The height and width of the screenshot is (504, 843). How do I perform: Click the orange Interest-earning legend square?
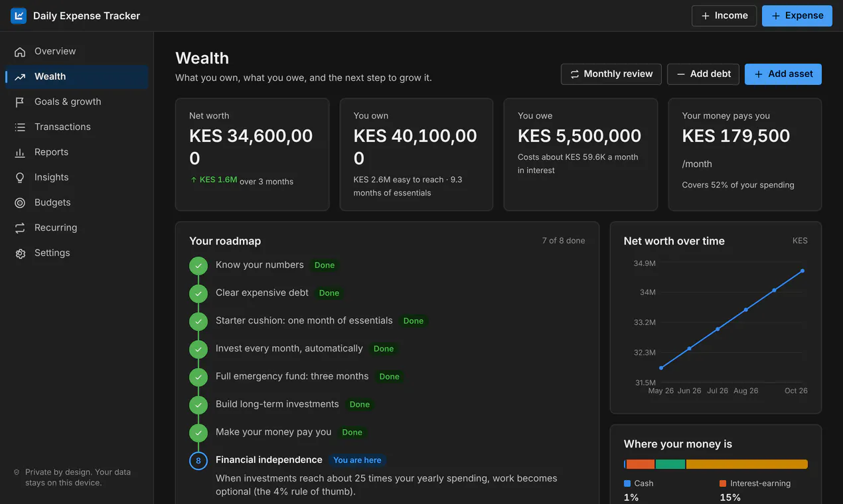click(x=723, y=483)
